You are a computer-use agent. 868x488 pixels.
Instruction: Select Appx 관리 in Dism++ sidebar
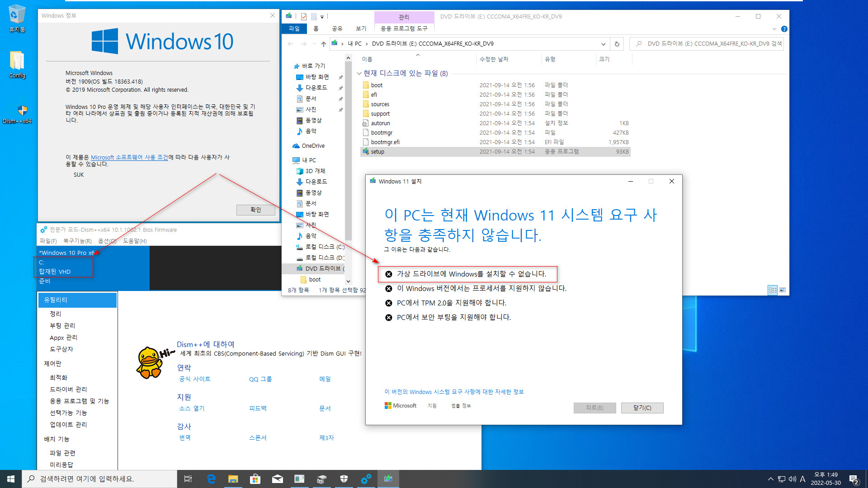pos(63,338)
